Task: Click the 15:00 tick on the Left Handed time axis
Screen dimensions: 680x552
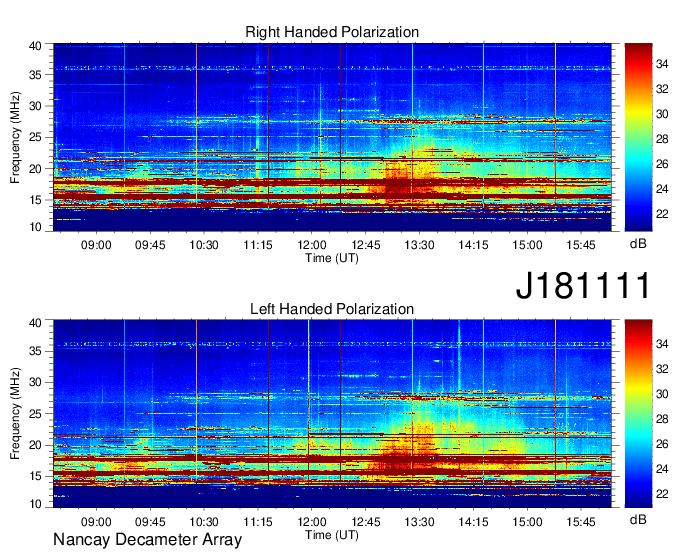Action: [x=527, y=521]
